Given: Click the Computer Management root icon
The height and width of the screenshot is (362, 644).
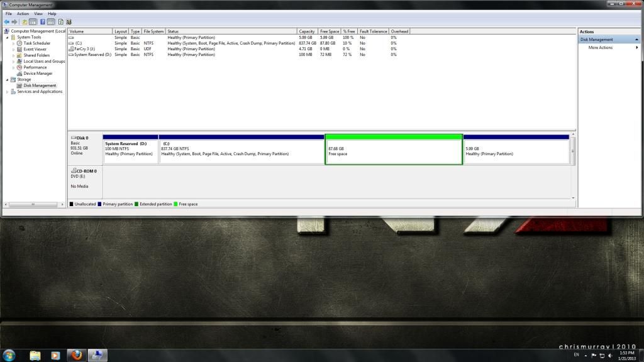Looking at the screenshot, I should (6, 31).
